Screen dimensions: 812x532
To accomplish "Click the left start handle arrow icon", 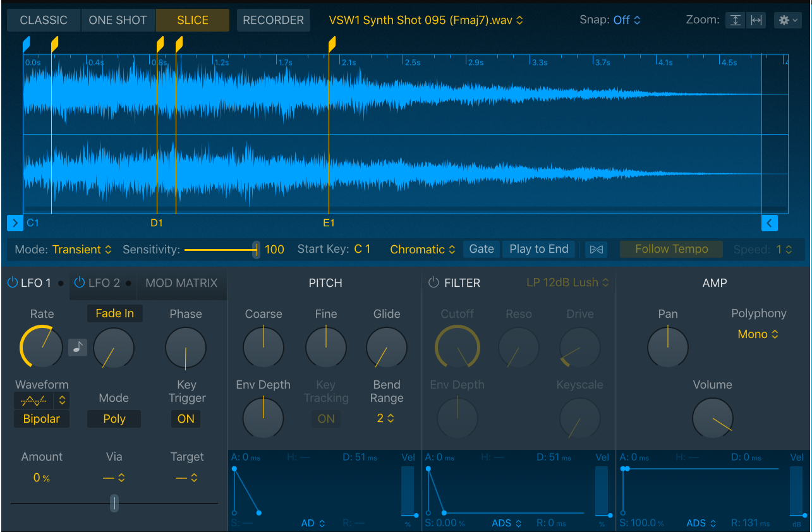I will (x=15, y=223).
